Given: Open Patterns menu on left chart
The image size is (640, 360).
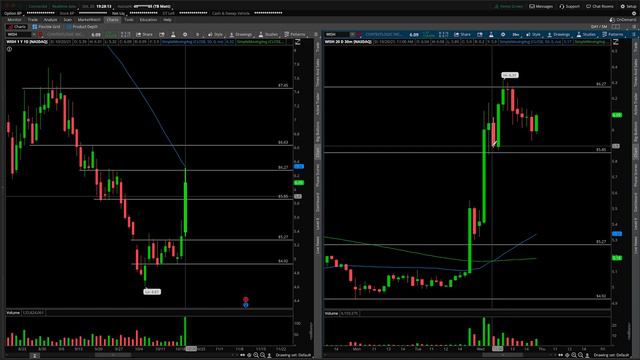Looking at the screenshot, I should pos(295,35).
